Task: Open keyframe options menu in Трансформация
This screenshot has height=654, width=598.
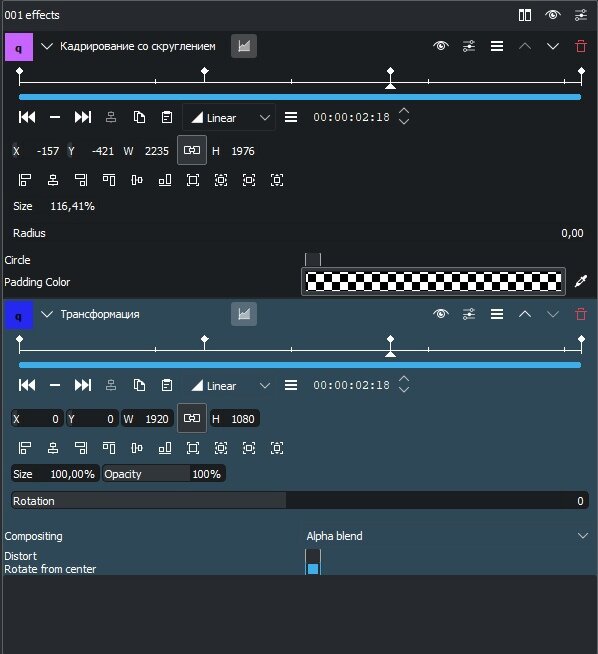Action: [x=291, y=385]
